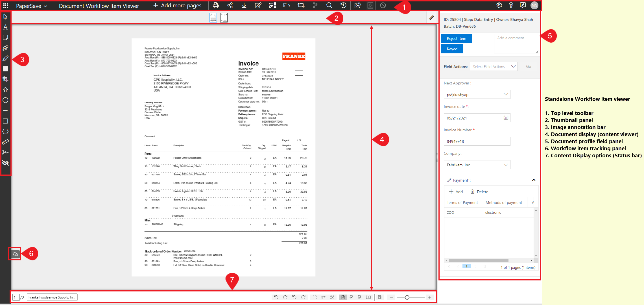Delete the selected Payment row

(x=479, y=192)
